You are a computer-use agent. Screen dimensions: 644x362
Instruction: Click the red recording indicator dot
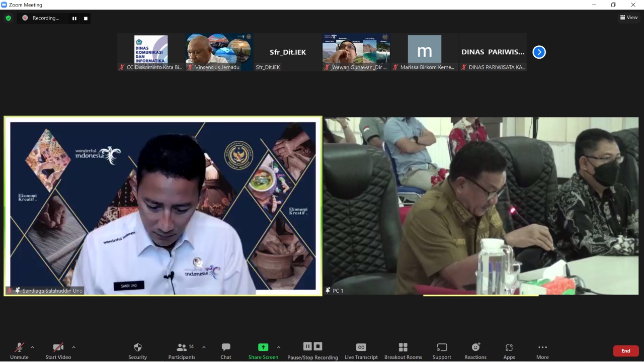tap(25, 18)
